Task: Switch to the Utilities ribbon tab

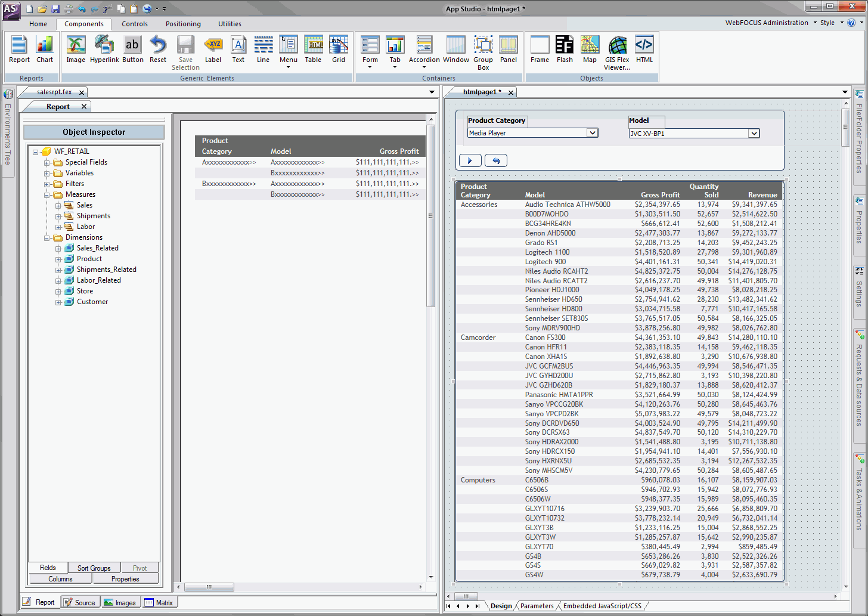Action: pos(230,24)
